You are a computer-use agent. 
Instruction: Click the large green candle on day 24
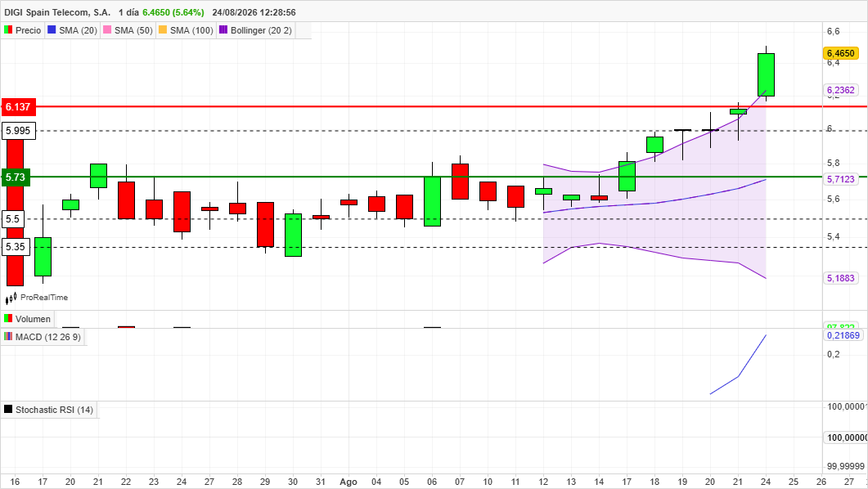click(x=766, y=74)
